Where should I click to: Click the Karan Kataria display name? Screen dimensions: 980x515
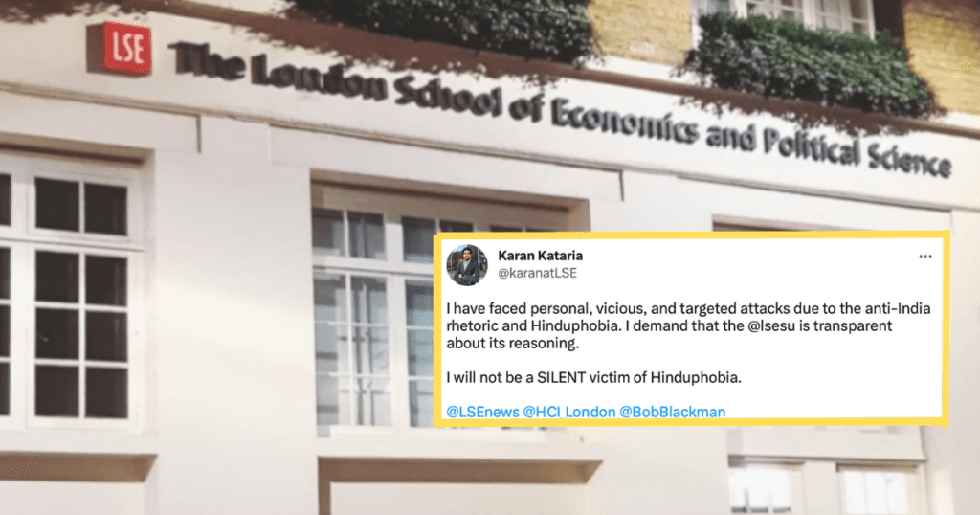click(x=541, y=256)
